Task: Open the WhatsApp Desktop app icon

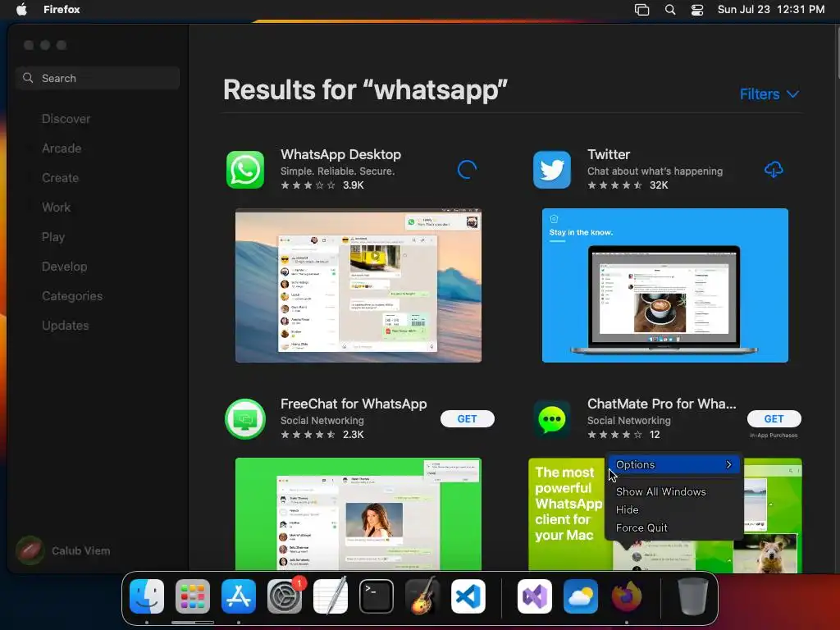Action: (245, 170)
